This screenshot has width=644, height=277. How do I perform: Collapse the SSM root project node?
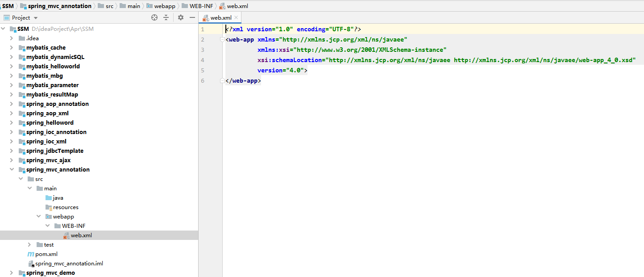(4, 29)
